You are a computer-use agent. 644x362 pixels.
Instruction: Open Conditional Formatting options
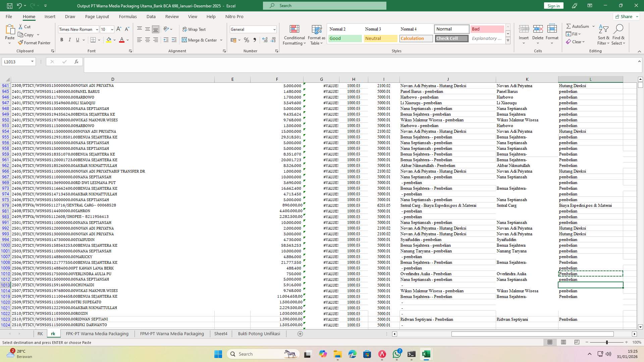point(294,35)
